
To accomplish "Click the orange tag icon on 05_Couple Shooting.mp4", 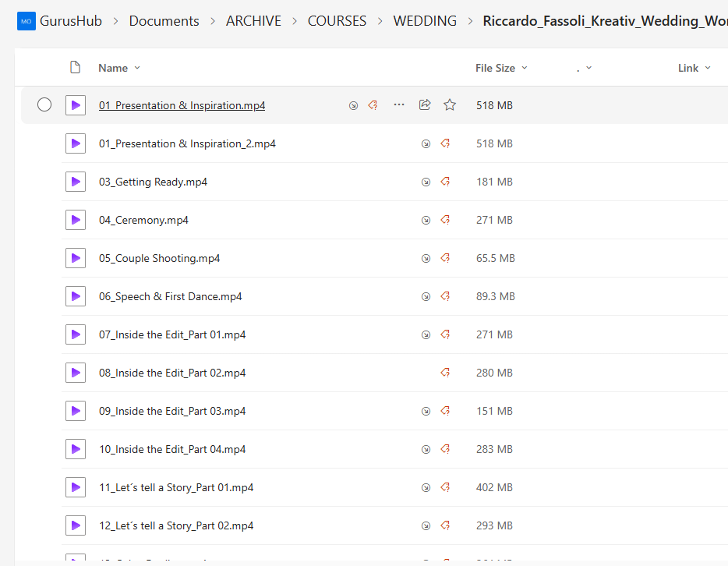I will 445,258.
